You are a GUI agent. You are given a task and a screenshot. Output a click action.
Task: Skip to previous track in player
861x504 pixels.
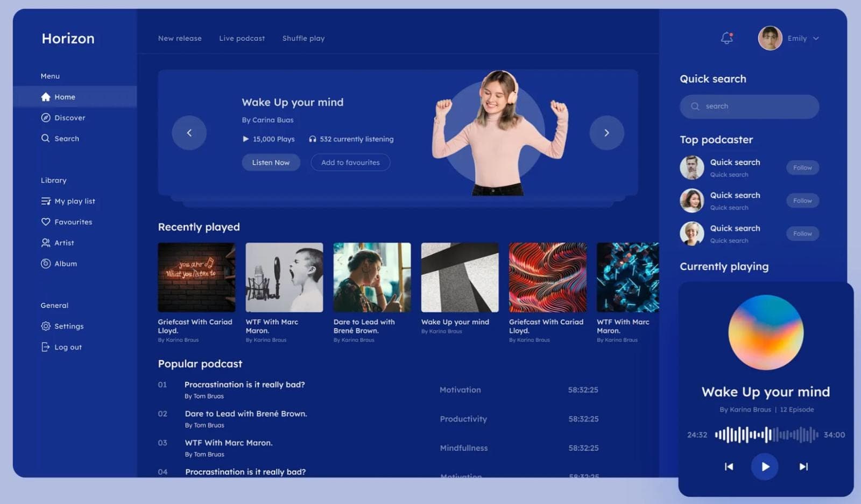pos(729,466)
